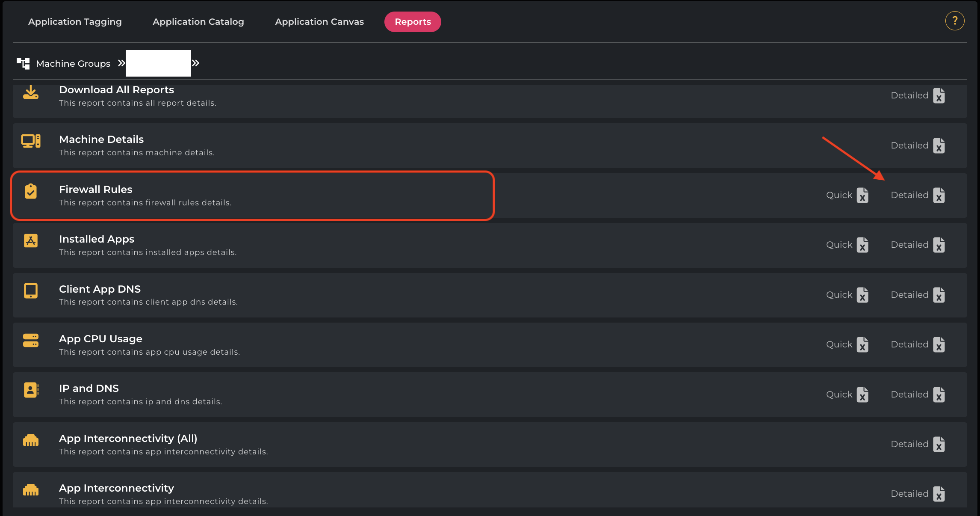Download App Interconnectivity (All) detailed Excel file
This screenshot has height=516, width=980.
pos(939,445)
